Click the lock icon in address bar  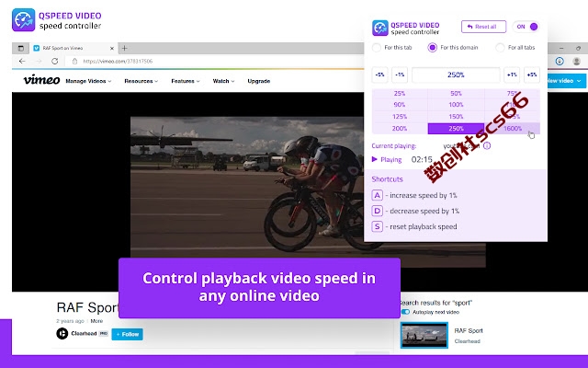[74, 62]
